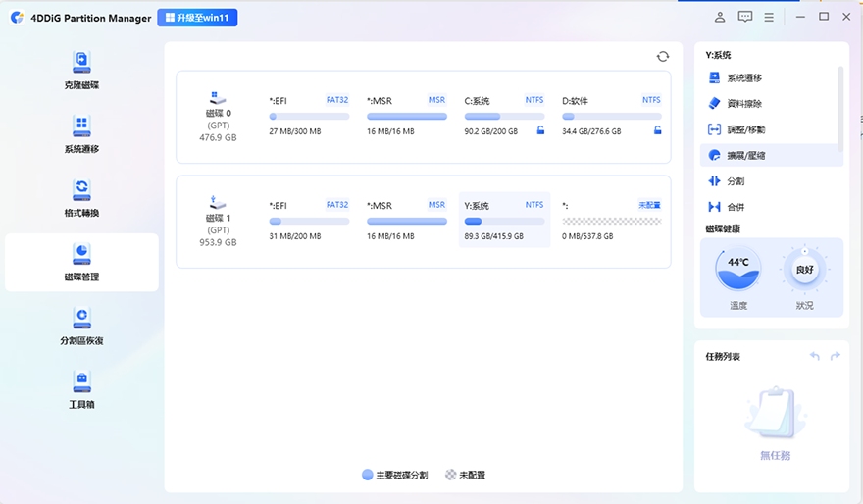863x504 pixels.
Task: Open the feedback message icon
Action: (745, 17)
